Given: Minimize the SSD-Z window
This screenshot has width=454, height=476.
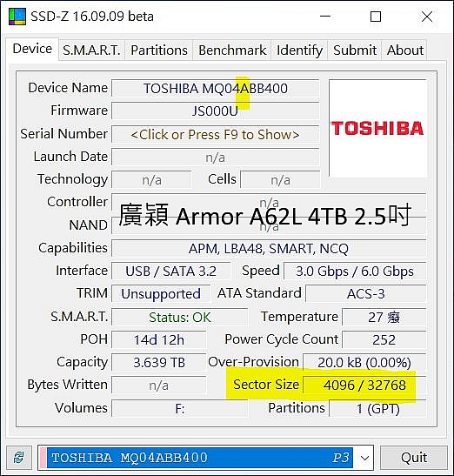Looking at the screenshot, I should pyautogui.click(x=325, y=17).
